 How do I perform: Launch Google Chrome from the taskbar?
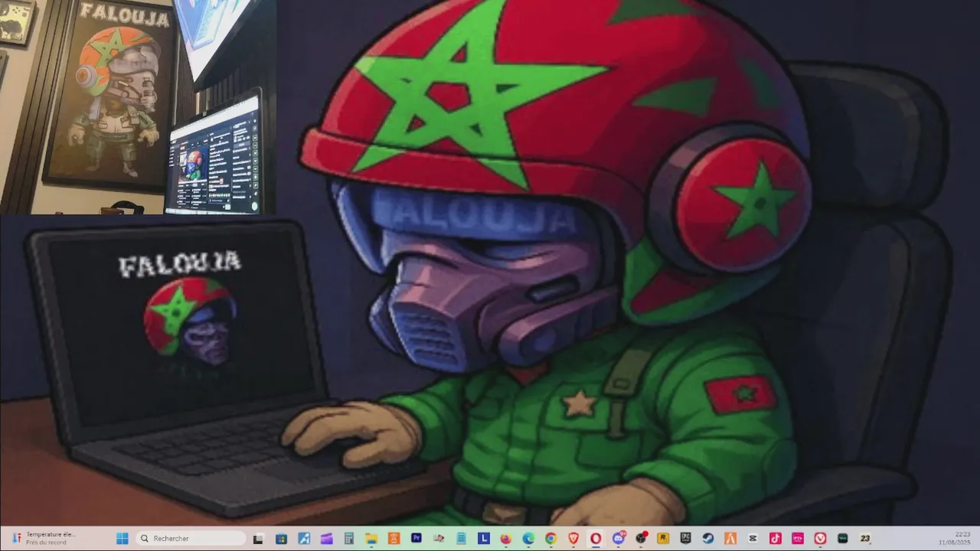(551, 538)
